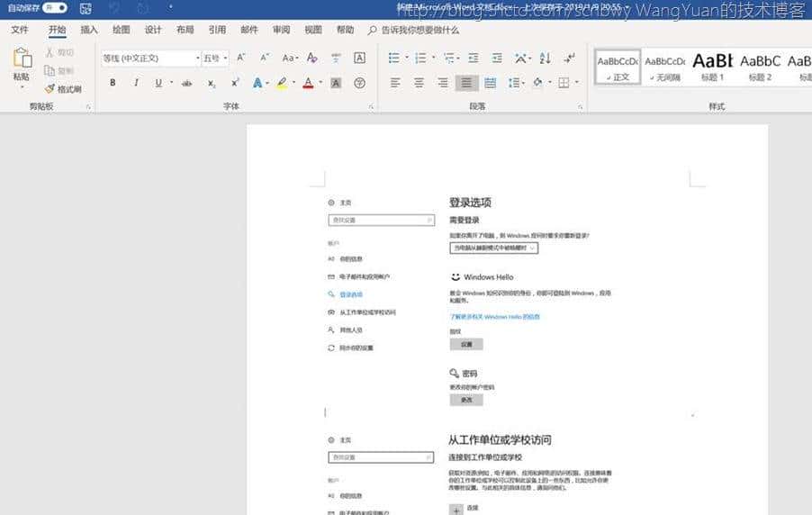812x515 pixels.
Task: Expand the highlight color dropdown arrow
Action: coord(293,82)
